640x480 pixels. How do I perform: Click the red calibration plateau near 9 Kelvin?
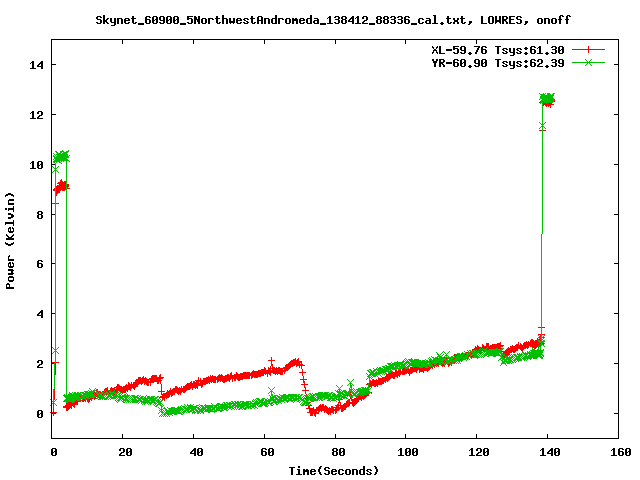click(61, 187)
